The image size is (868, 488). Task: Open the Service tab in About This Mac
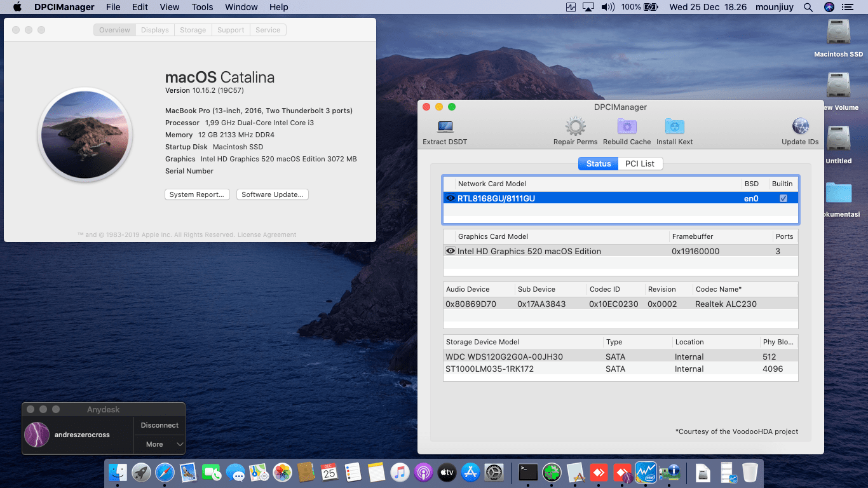pos(268,30)
